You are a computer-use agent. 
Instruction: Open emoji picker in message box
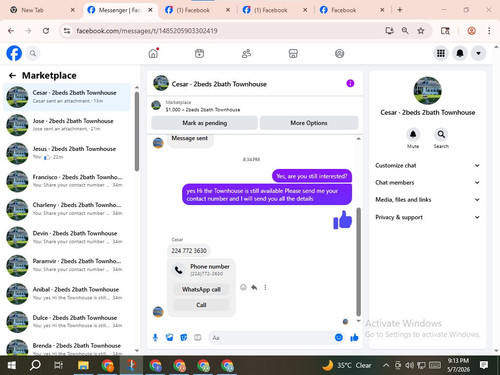(x=339, y=338)
